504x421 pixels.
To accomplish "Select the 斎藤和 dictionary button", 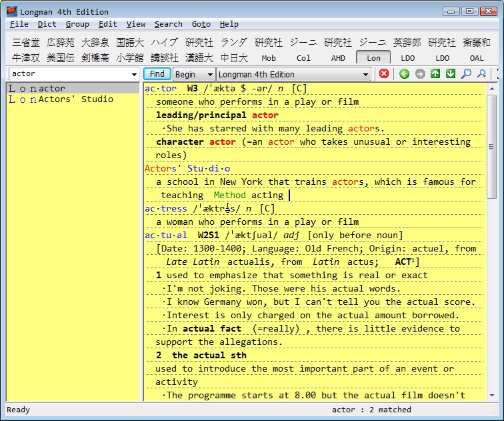I will (x=477, y=43).
